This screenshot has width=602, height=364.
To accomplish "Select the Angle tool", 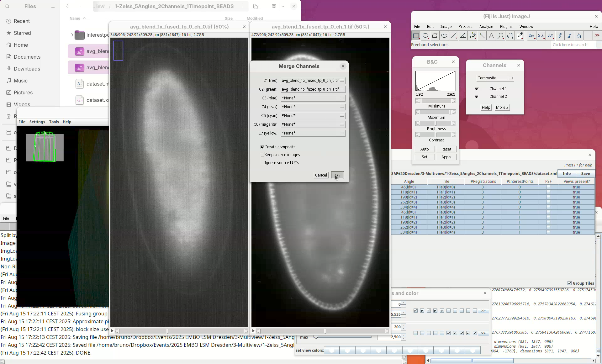I will [463, 36].
